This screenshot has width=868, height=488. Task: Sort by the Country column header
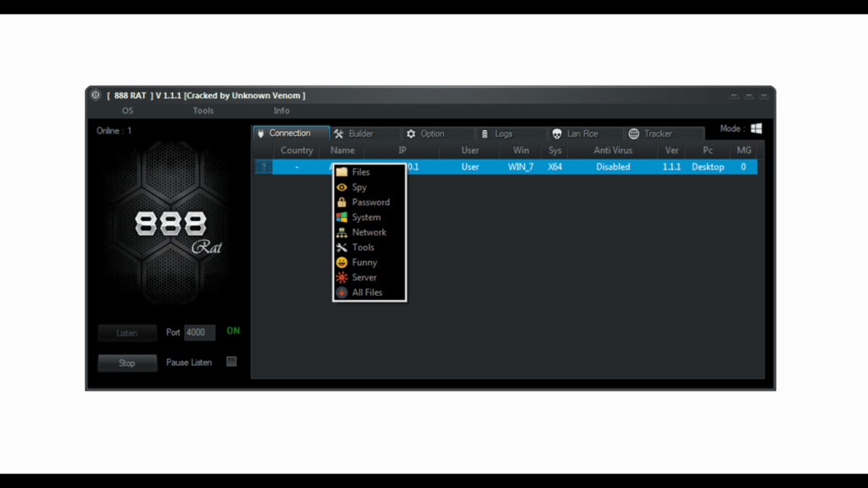296,150
